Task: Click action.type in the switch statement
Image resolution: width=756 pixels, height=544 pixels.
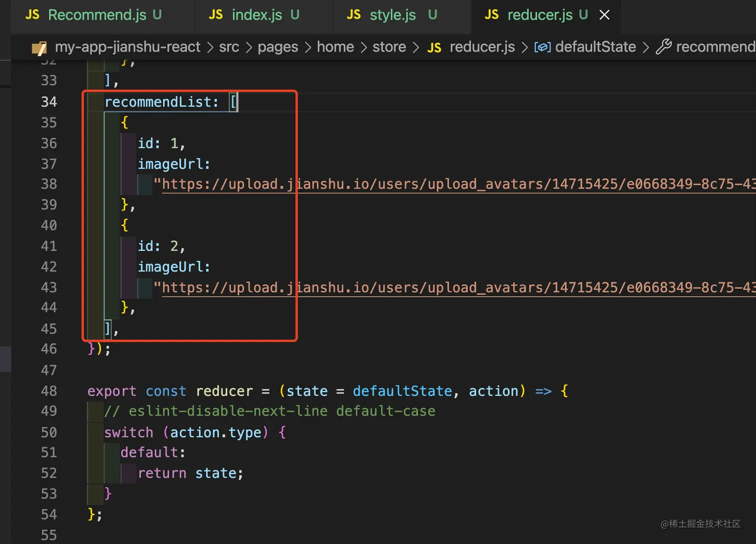Action: point(216,433)
